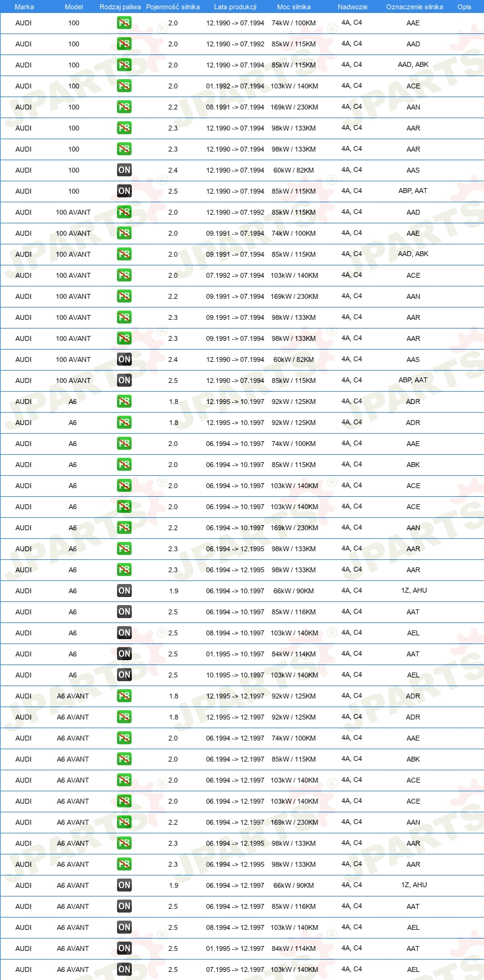Click ON icon in A6 AVANT 08.1994 AEL row
This screenshot has width=484, height=980.
pos(124,927)
